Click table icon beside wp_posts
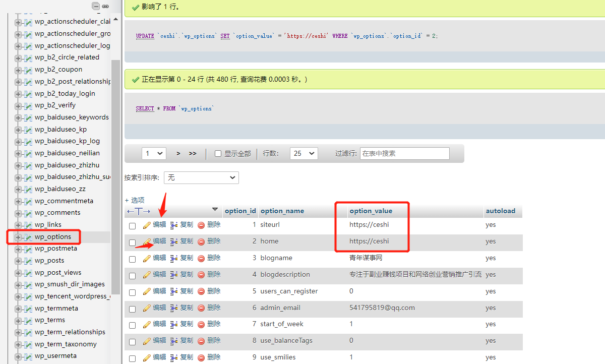Image resolution: width=605 pixels, height=364 pixels. tap(28, 261)
